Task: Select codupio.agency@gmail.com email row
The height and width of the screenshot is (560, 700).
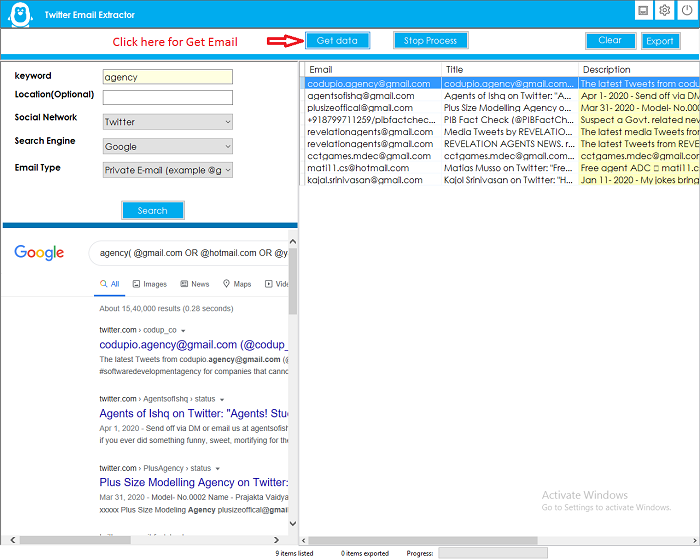Action: click(x=373, y=84)
